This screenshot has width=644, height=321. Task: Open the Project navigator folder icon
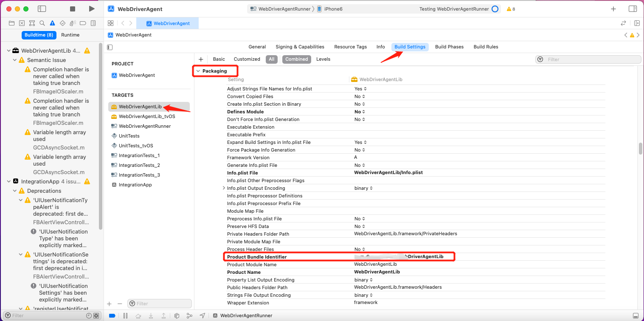[x=12, y=23]
